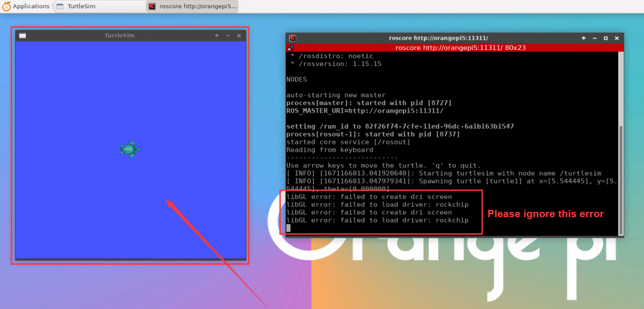
Task: Click the Applications menu logo icon
Action: [6, 6]
